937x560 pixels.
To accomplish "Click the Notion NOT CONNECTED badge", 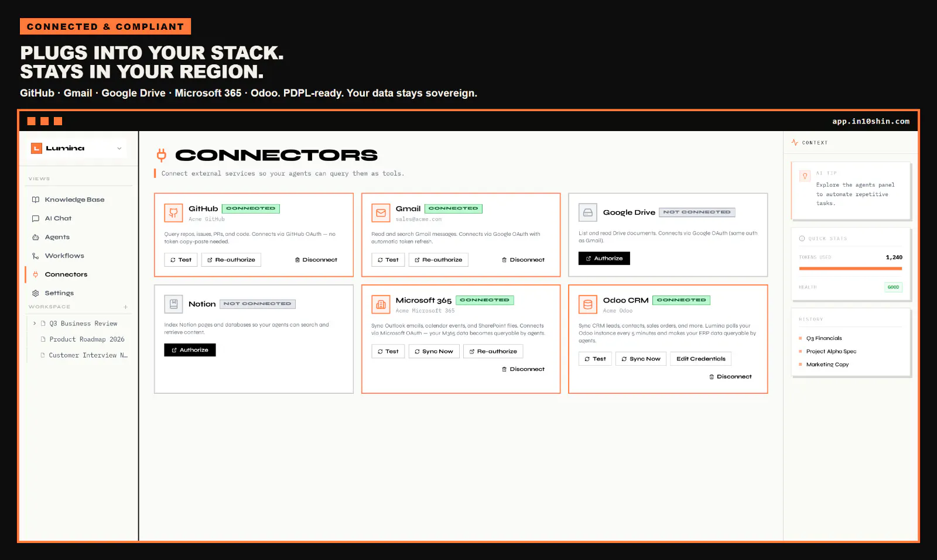I will [x=258, y=304].
